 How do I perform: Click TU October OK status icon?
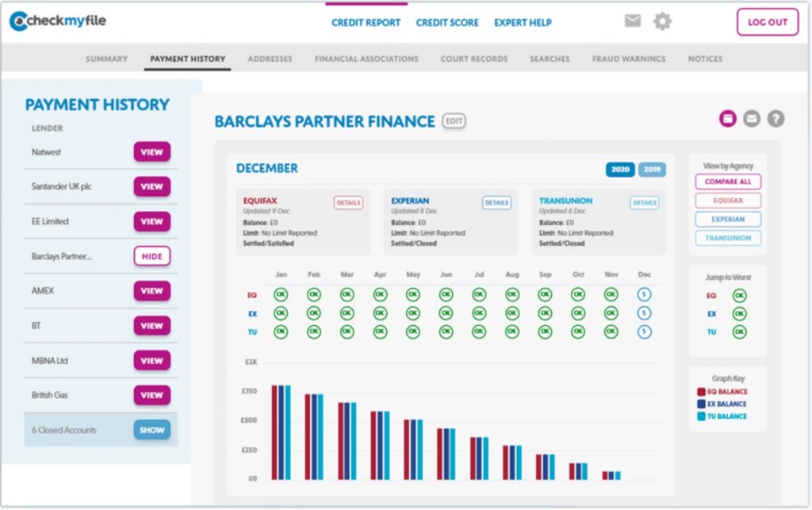(x=578, y=332)
